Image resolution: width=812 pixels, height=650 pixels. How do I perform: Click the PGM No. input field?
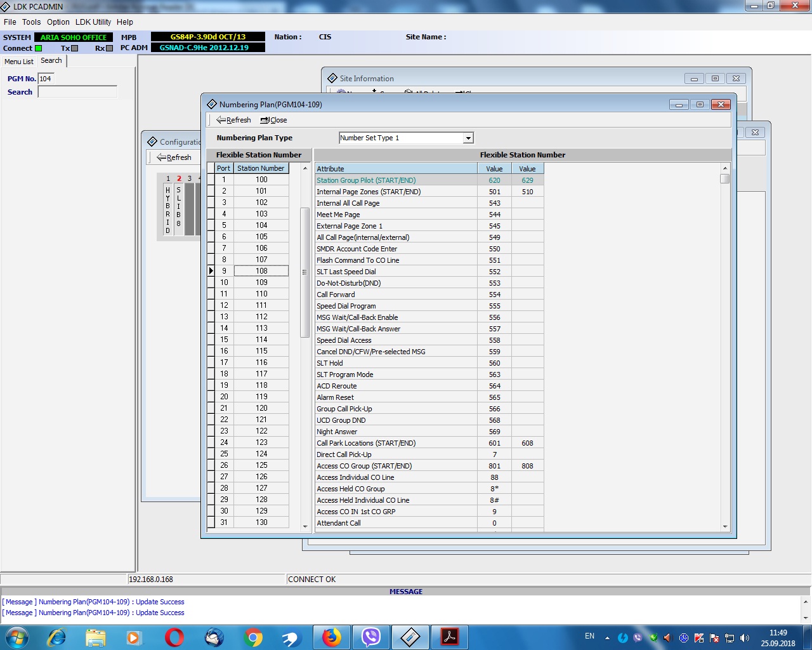(46, 79)
